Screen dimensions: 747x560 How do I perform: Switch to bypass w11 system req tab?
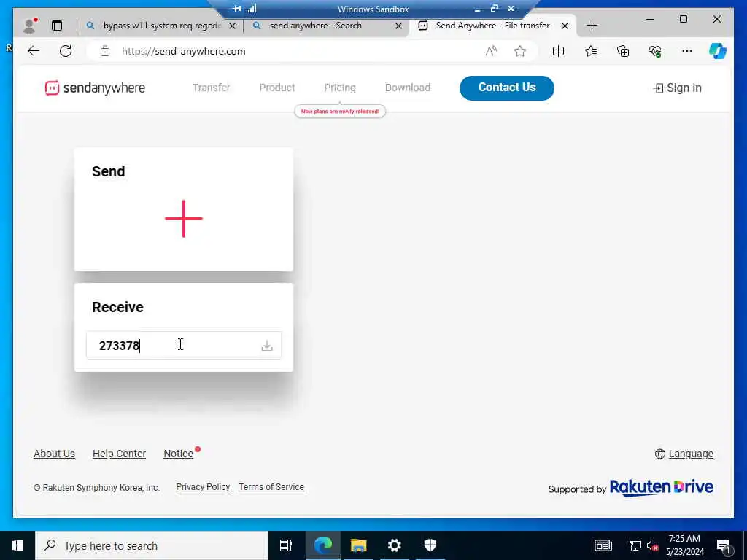point(161,26)
